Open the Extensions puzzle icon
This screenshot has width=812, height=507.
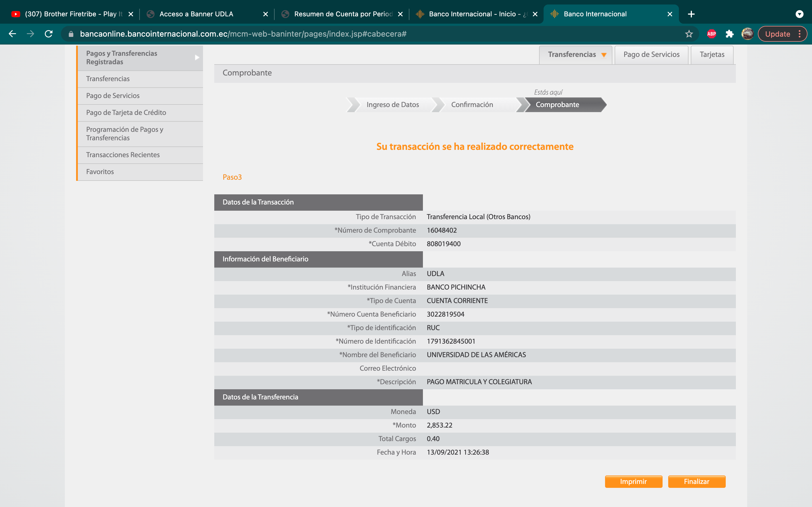coord(729,34)
